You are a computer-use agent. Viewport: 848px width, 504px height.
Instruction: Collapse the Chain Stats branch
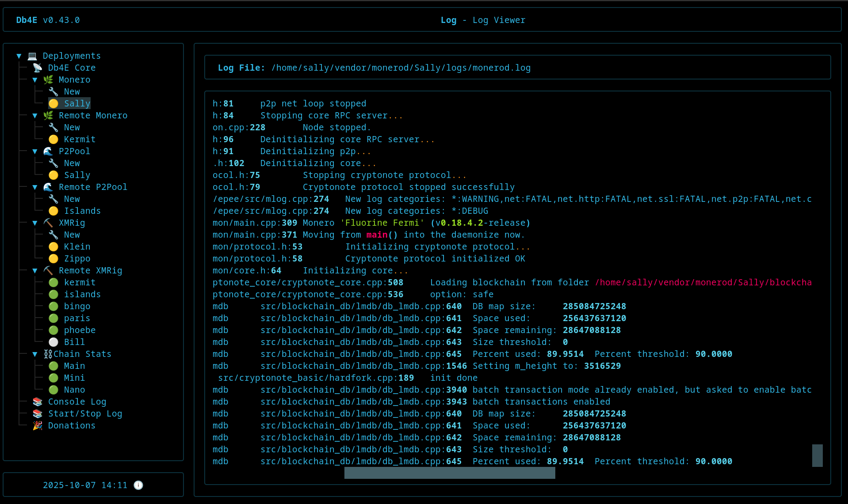(35, 354)
